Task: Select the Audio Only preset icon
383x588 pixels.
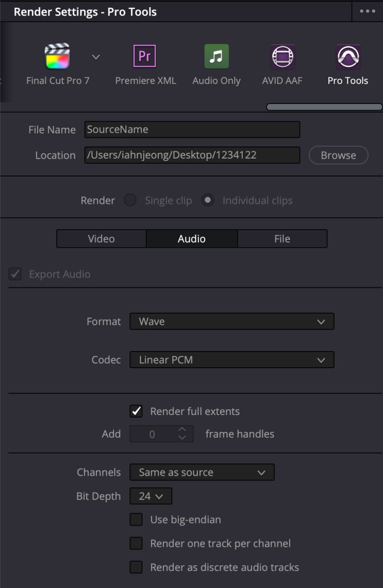Action: [217, 57]
